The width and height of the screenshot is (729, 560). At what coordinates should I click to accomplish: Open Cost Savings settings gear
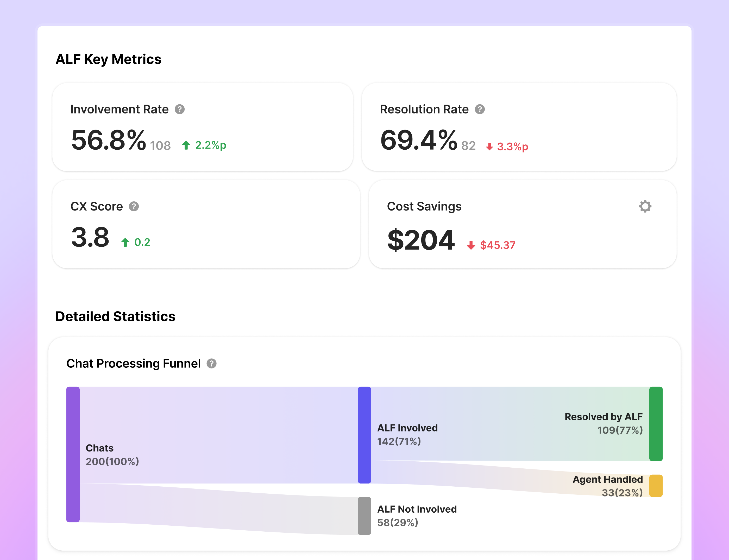pyautogui.click(x=645, y=206)
